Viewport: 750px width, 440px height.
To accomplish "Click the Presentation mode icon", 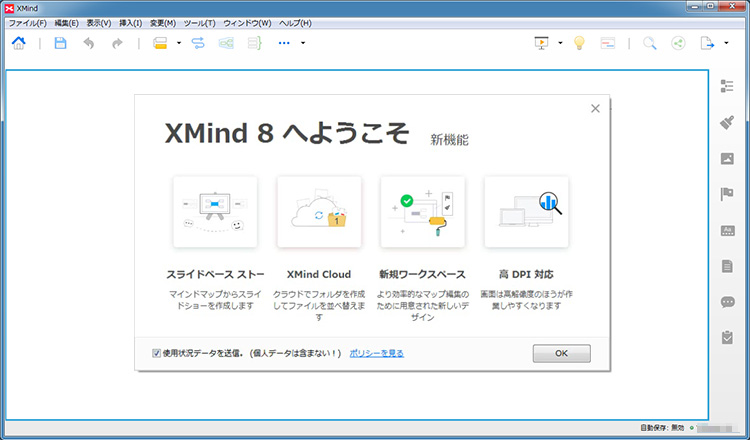I will click(541, 43).
